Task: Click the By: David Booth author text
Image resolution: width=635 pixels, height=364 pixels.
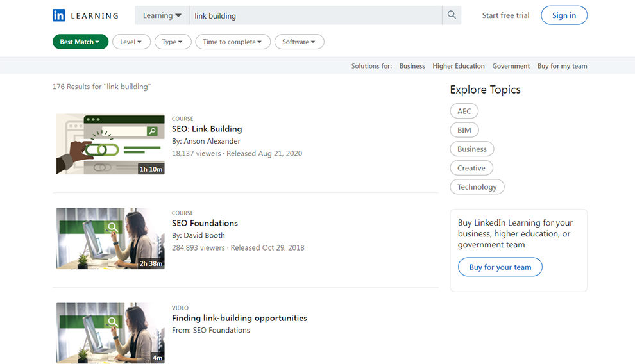Action: coord(198,235)
